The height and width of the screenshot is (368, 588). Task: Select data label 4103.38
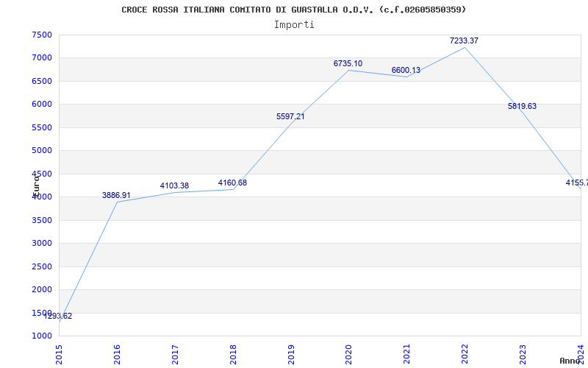pyautogui.click(x=174, y=186)
